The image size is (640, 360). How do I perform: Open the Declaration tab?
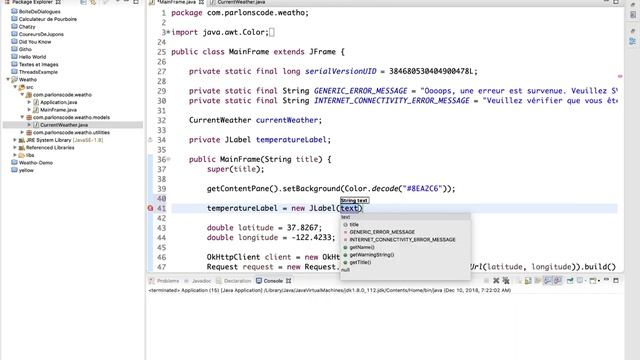coord(234,281)
